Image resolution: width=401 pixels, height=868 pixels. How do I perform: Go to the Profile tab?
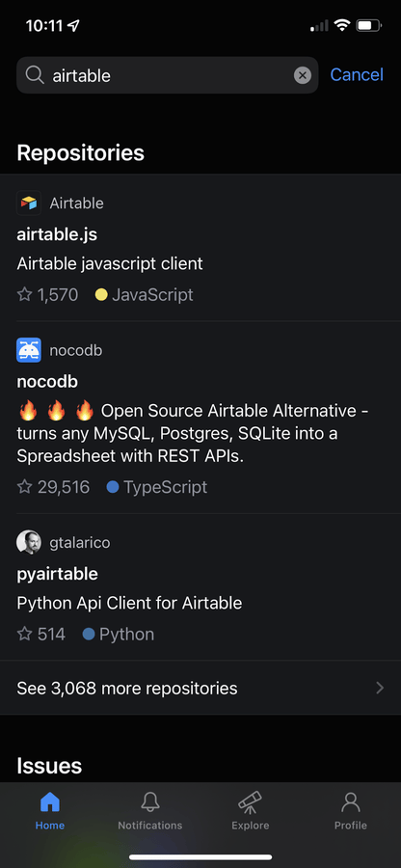coord(351,810)
